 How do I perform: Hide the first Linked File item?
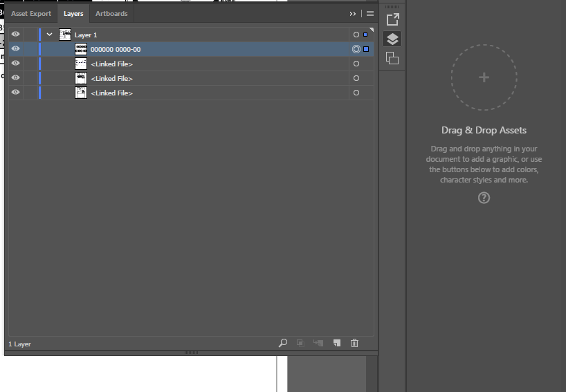coord(15,63)
